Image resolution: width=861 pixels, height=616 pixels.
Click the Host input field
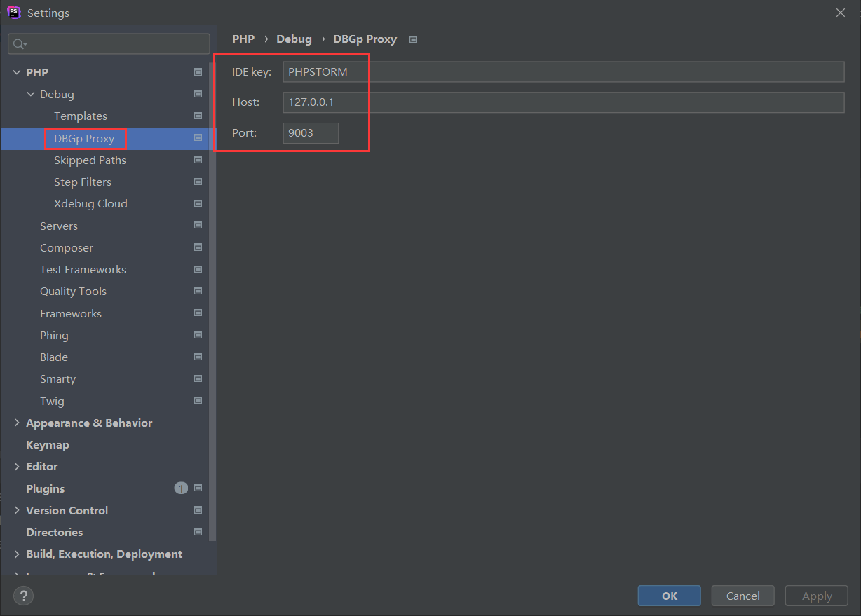[564, 102]
